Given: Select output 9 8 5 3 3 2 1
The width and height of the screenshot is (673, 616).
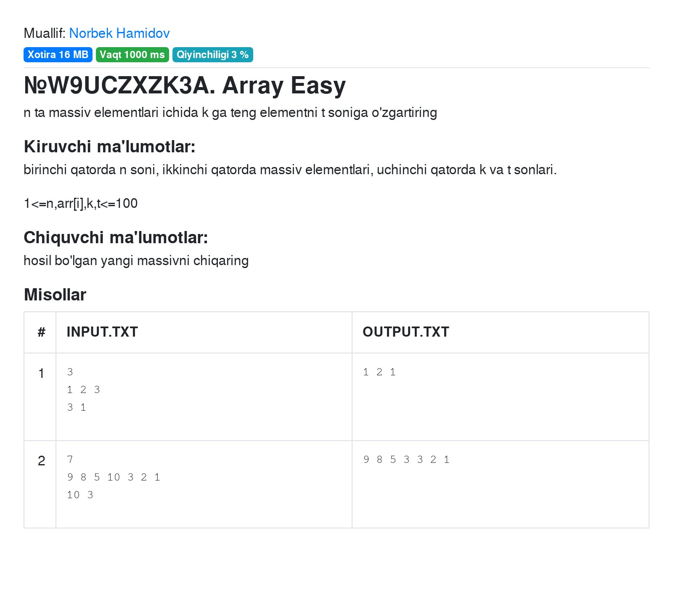Looking at the screenshot, I should [407, 459].
